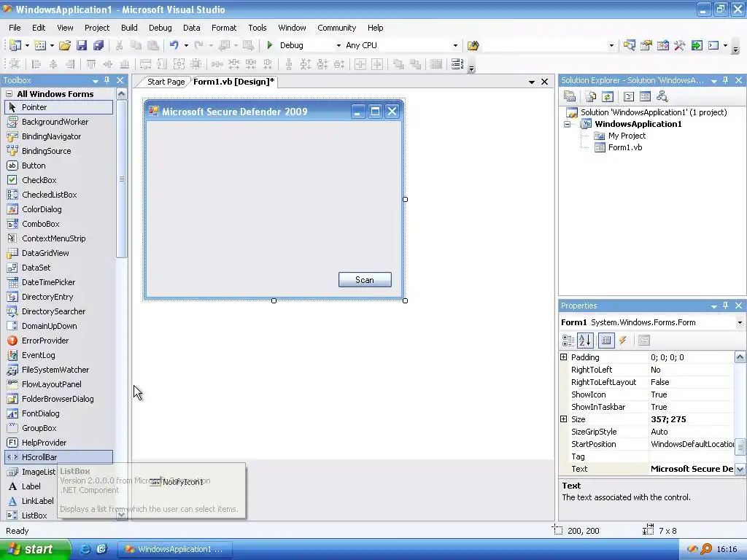Open the Solution Explorer toolbar icon at top right
747x560 pixels.
point(629,45)
